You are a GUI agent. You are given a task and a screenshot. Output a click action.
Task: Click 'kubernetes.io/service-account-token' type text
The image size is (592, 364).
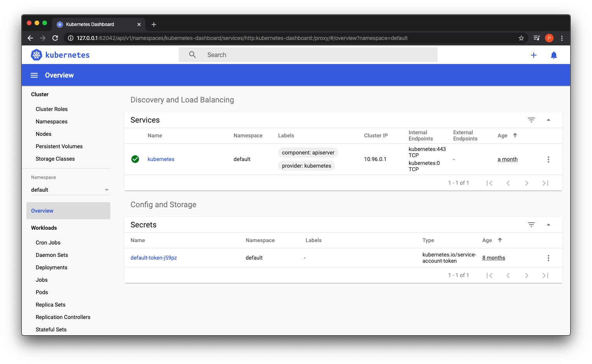coord(449,258)
